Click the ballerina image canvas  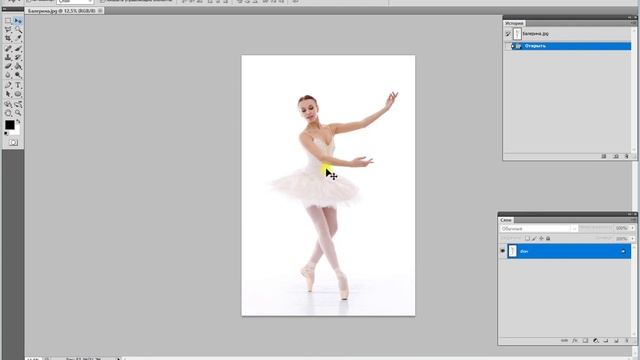click(x=328, y=185)
